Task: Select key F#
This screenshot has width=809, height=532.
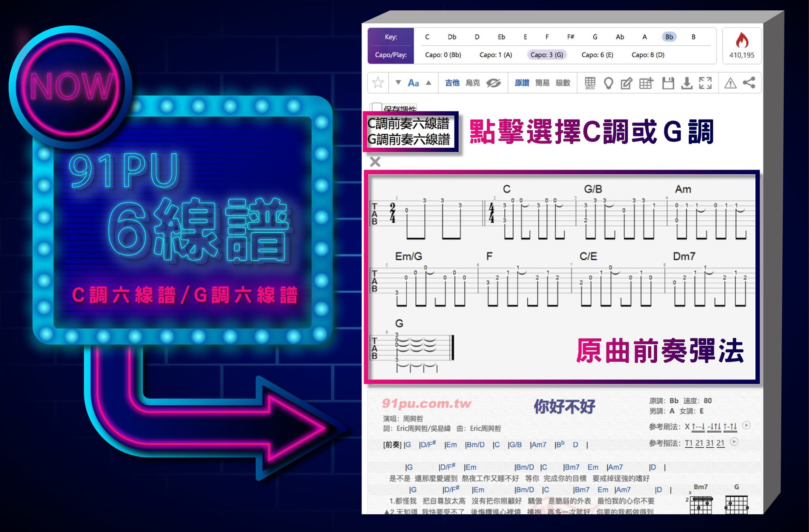Action: tap(571, 37)
